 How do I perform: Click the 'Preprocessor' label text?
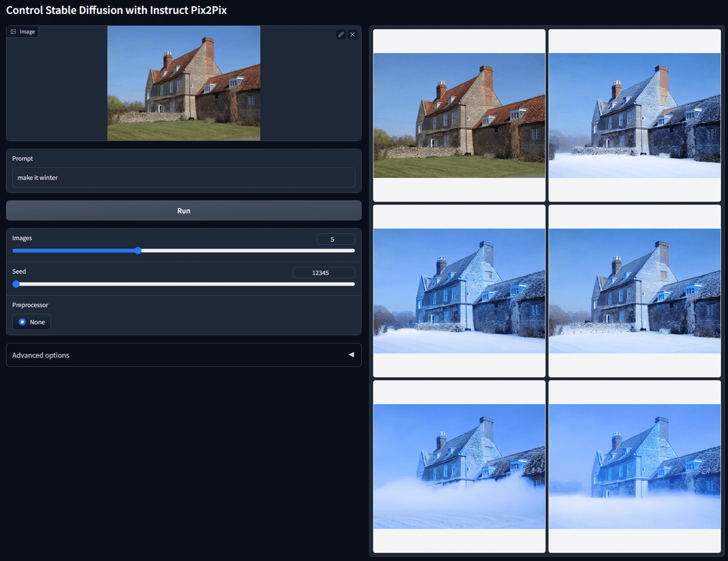[30, 305]
